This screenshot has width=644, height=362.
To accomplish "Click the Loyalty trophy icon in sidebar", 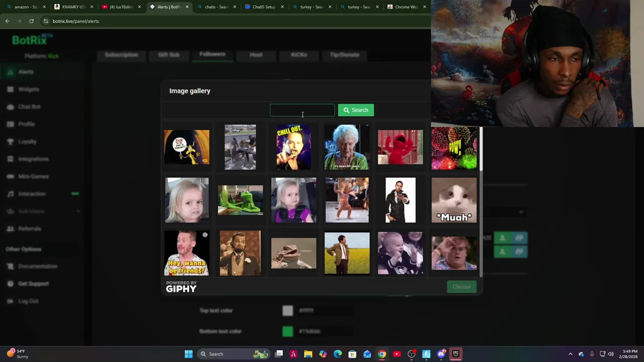I will [x=10, y=142].
